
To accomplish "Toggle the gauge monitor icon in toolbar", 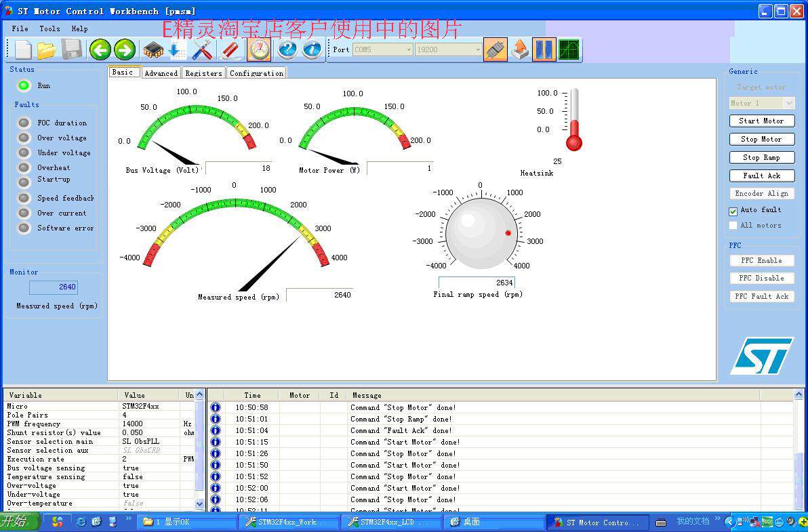I will tap(259, 50).
